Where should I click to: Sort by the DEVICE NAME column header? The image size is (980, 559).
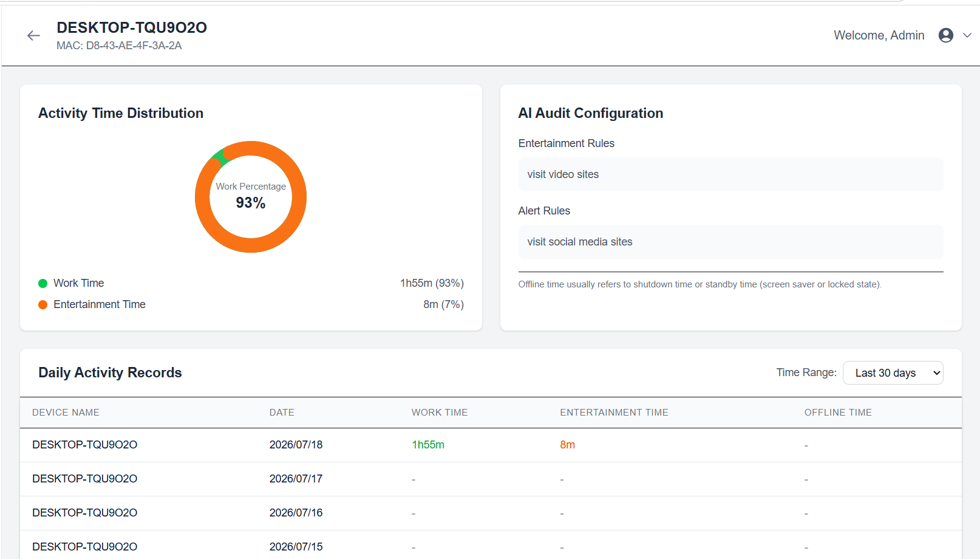coord(66,413)
